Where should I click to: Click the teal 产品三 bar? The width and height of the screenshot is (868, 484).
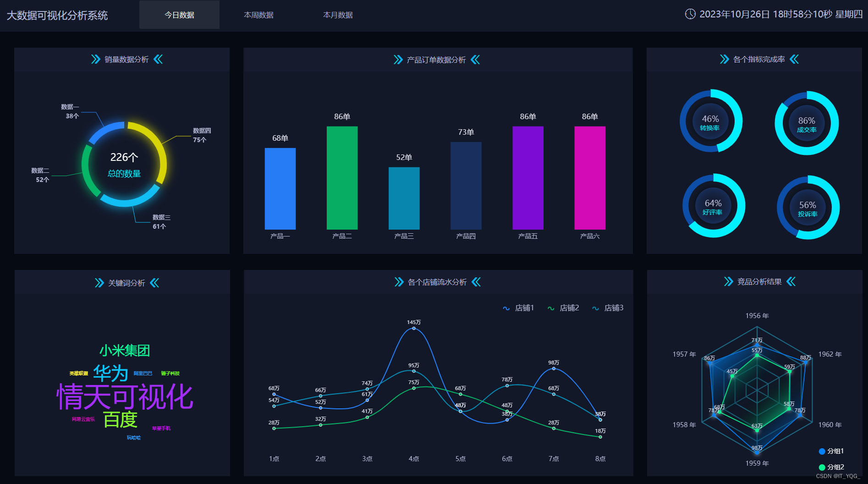tap(404, 198)
